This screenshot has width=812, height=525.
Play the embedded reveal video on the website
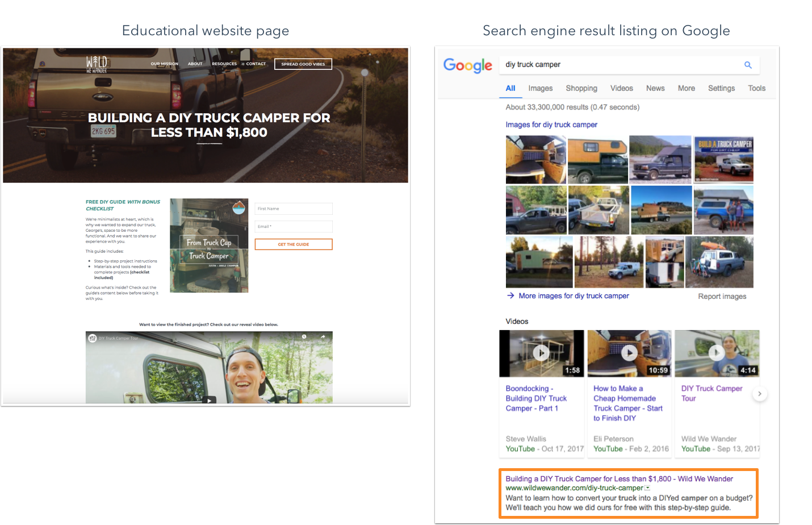[x=210, y=400]
